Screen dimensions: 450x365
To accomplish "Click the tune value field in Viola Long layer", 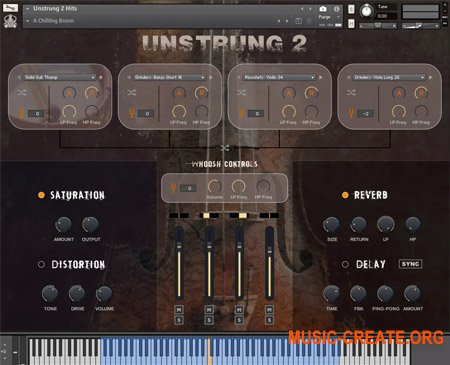I will (366, 114).
